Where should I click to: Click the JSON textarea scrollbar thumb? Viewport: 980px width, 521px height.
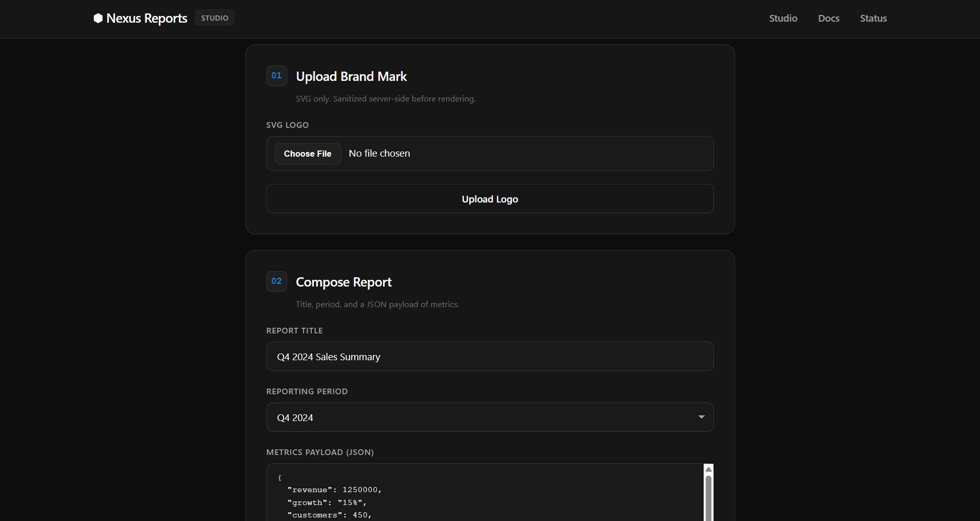708,498
